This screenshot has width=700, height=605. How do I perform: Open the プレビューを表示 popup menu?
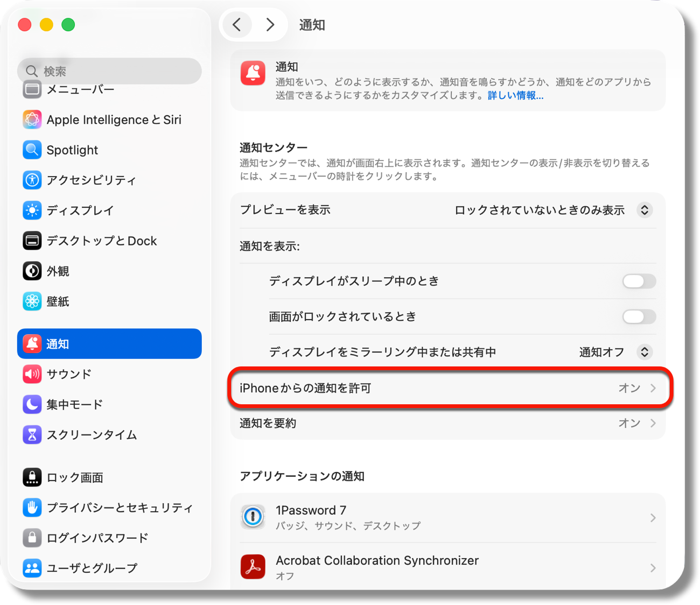[x=644, y=210]
